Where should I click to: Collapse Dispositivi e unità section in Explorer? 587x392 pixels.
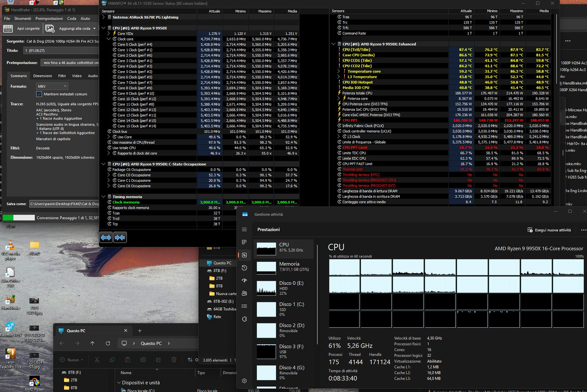(119, 383)
